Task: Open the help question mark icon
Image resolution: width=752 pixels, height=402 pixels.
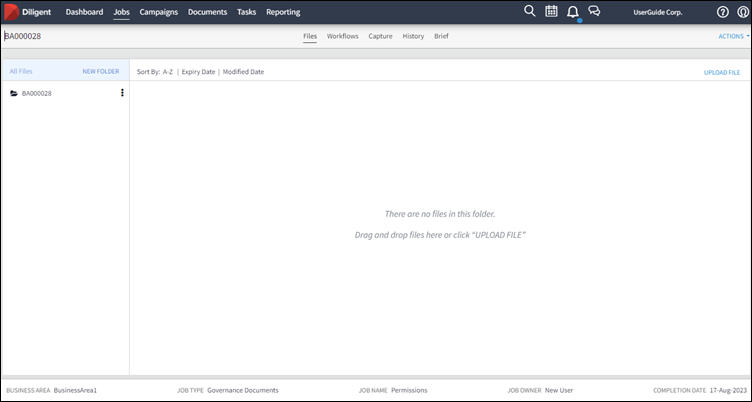Action: pos(723,12)
